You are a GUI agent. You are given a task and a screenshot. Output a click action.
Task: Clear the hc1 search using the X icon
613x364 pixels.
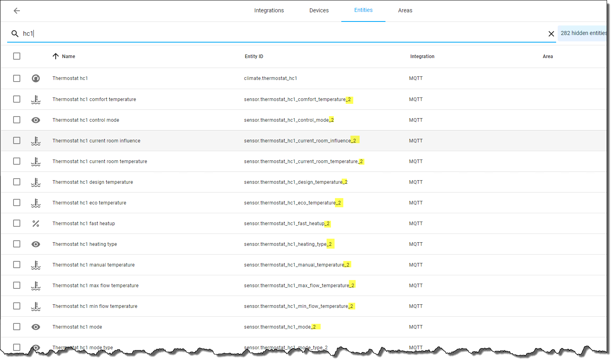click(x=551, y=34)
